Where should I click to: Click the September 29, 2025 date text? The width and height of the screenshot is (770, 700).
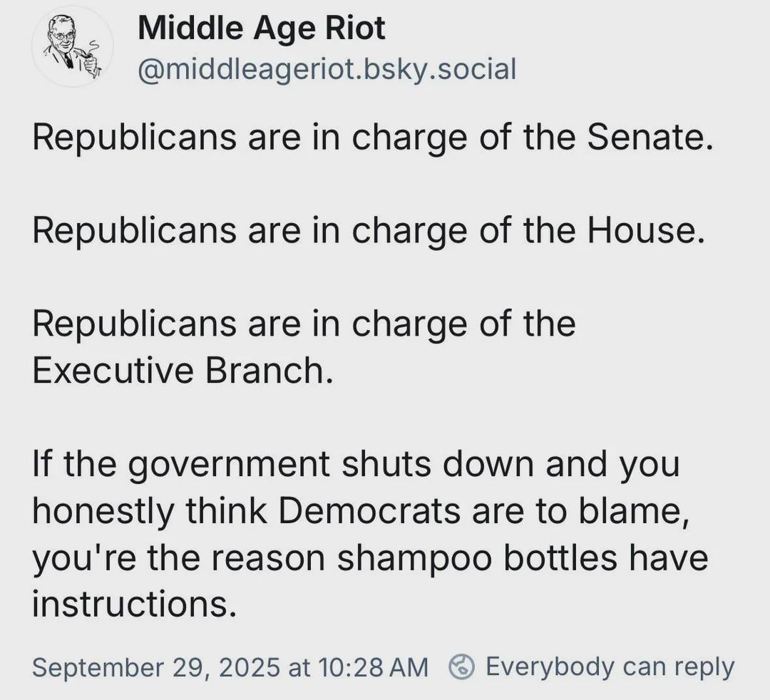pos(156,667)
